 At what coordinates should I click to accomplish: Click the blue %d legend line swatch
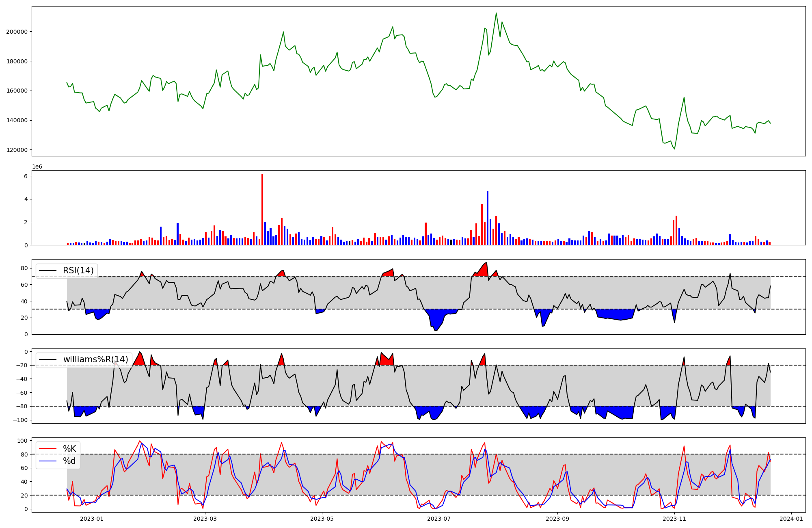click(48, 461)
